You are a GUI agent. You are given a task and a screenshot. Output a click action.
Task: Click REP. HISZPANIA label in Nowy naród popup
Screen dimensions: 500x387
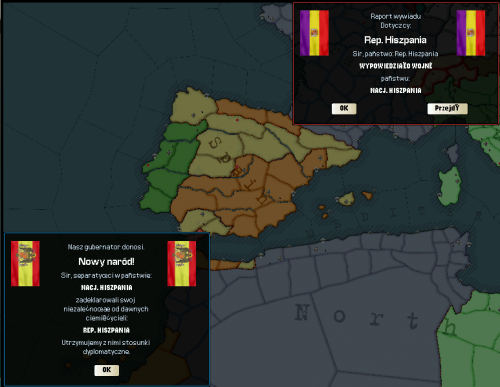click(x=106, y=330)
